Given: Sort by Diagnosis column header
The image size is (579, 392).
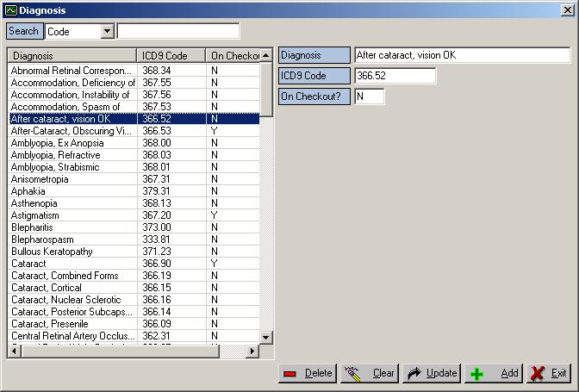Looking at the screenshot, I should (x=72, y=56).
